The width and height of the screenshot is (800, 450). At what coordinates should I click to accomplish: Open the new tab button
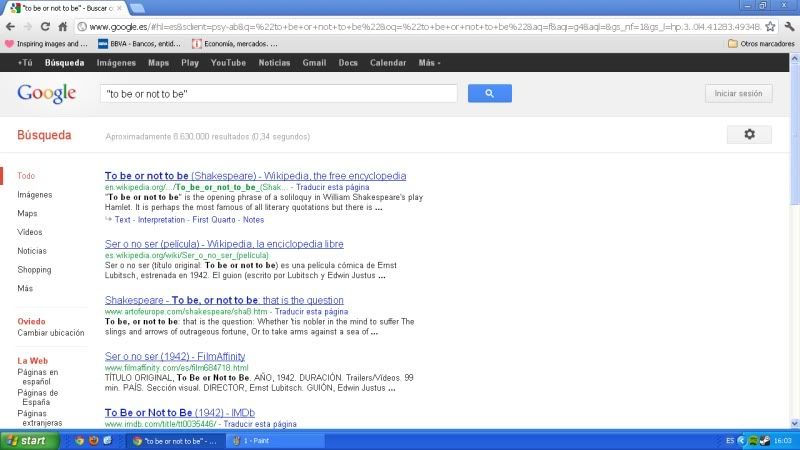point(137,8)
